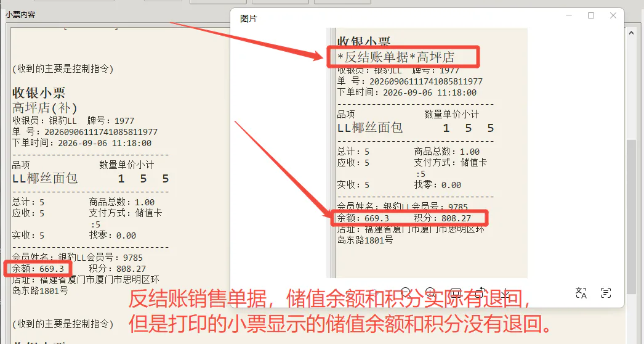Click 下单时间 line in the left receipt
Screen dimensions: 644x344
[x=82, y=143]
